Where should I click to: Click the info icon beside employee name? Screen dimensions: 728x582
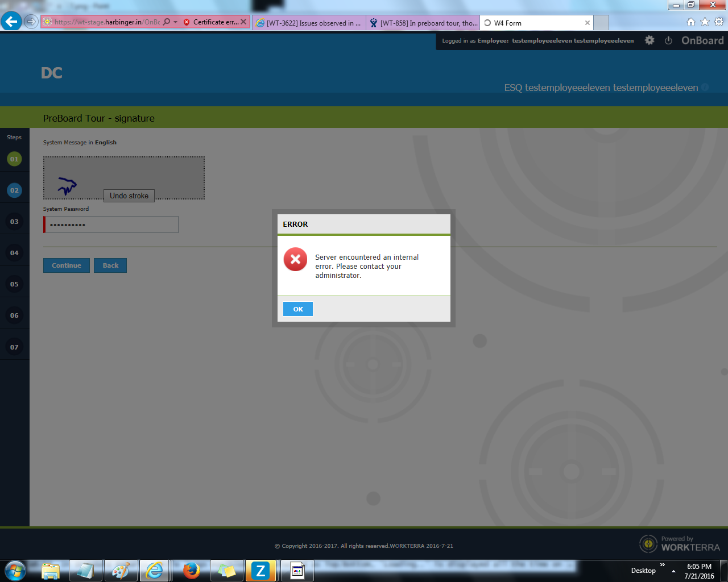705,87
